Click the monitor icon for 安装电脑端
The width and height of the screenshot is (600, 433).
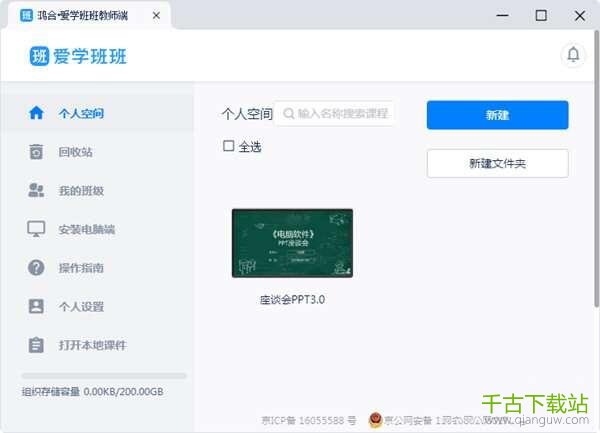[x=36, y=229]
